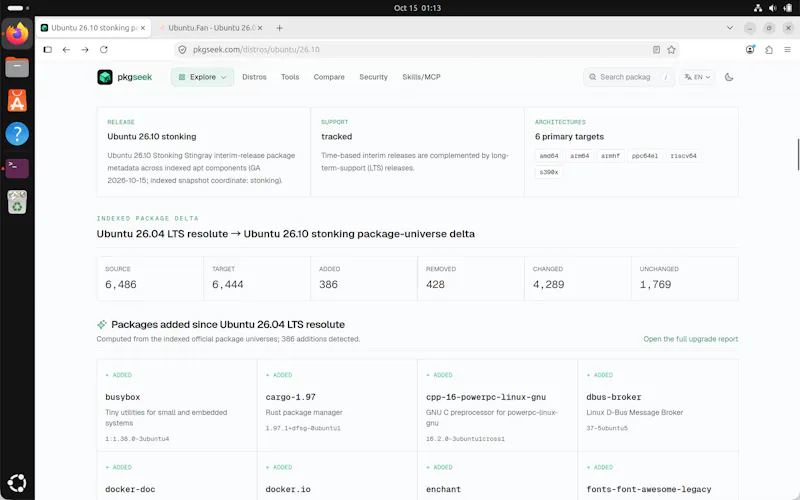
Task: Open the docker-doc package card
Action: (177, 476)
